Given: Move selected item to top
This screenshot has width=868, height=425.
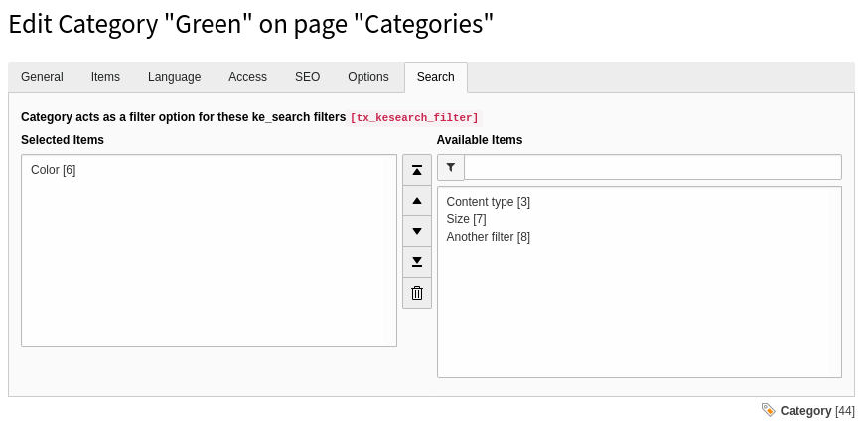Looking at the screenshot, I should (417, 170).
